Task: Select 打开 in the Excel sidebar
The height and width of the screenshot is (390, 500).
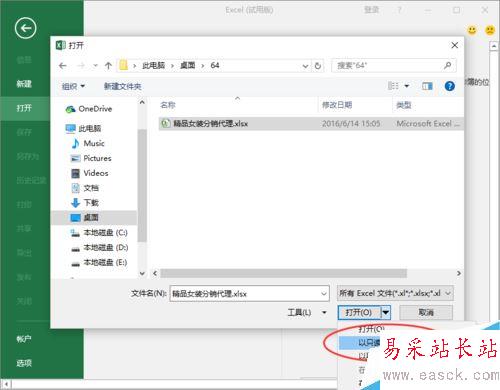Action: pos(24,108)
